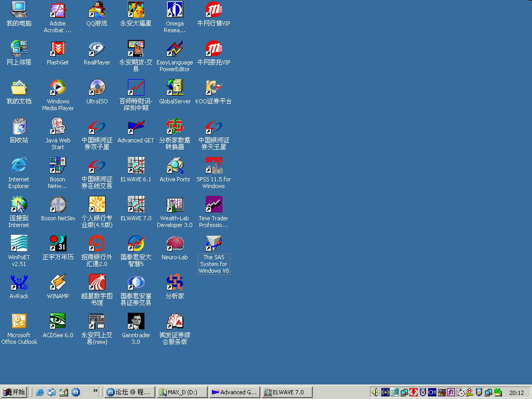This screenshot has width=532, height=399.
Task: Select the 中国银河证券双子星 icon
Action: click(97, 127)
